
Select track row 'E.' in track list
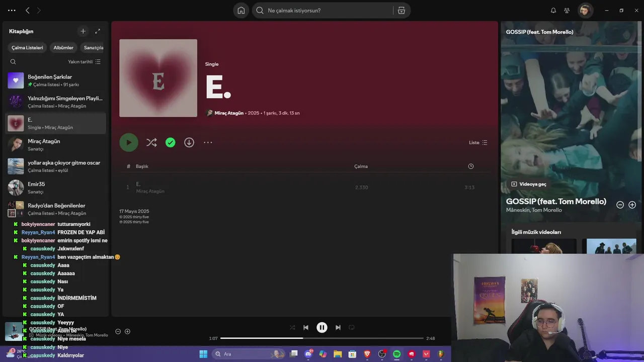[x=304, y=188]
